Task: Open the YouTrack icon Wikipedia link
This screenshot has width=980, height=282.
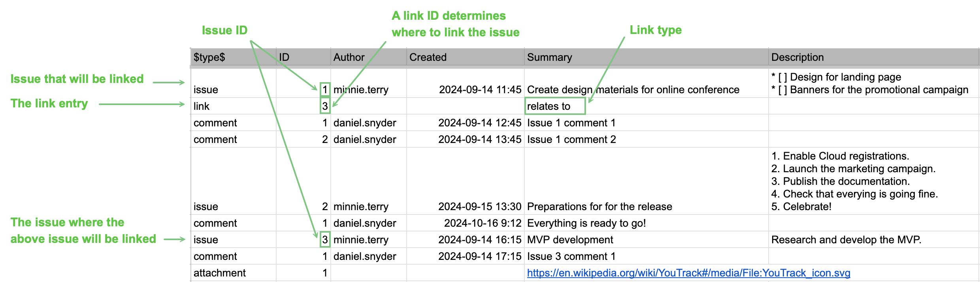Action: (x=688, y=273)
